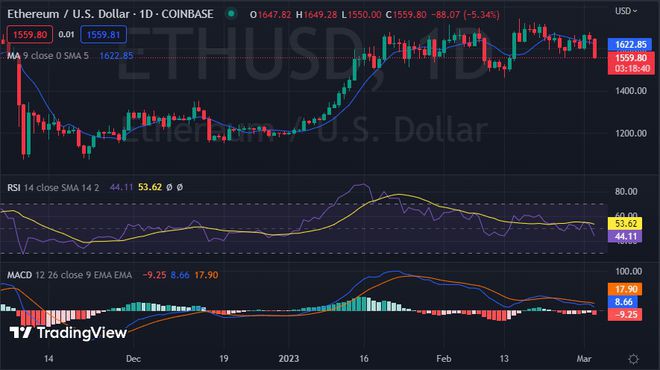The height and width of the screenshot is (370, 660).
Task: Click the blue 8.66 MACD axis label
Action: point(623,302)
